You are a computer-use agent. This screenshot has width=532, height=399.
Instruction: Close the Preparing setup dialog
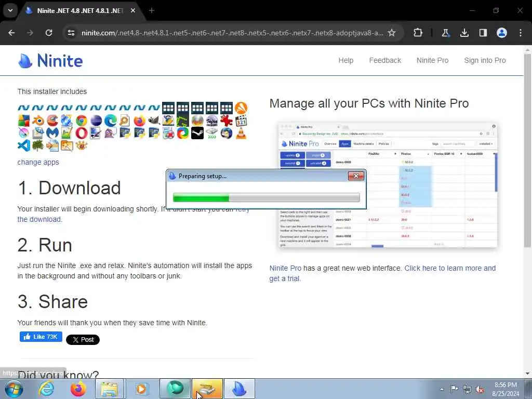pos(356,176)
